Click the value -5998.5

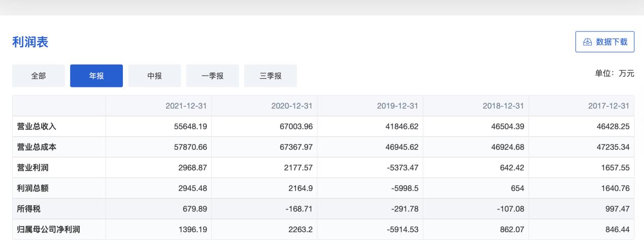pyautogui.click(x=404, y=188)
